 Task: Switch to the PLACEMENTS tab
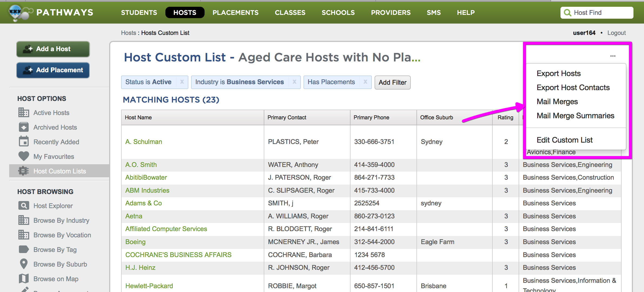[x=235, y=12]
